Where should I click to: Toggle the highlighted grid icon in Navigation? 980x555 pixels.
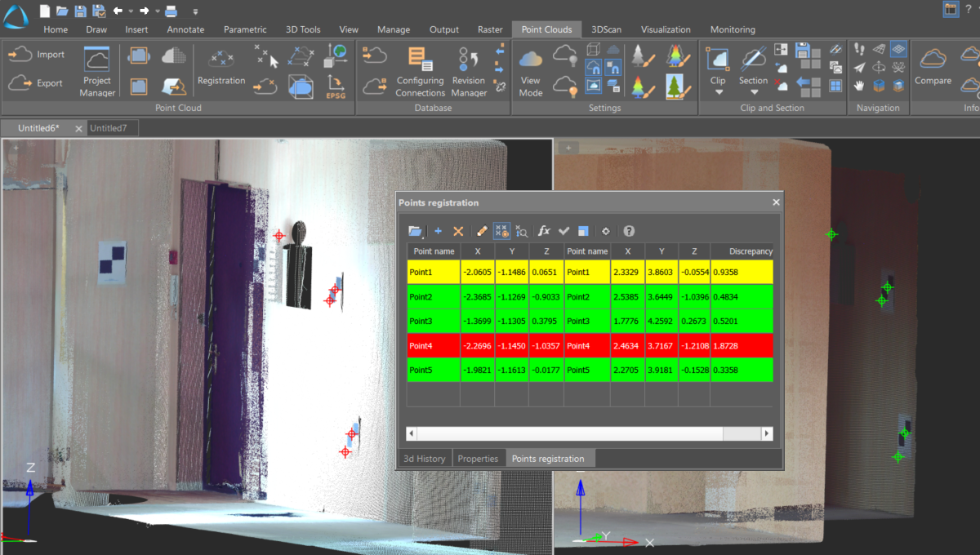click(898, 49)
